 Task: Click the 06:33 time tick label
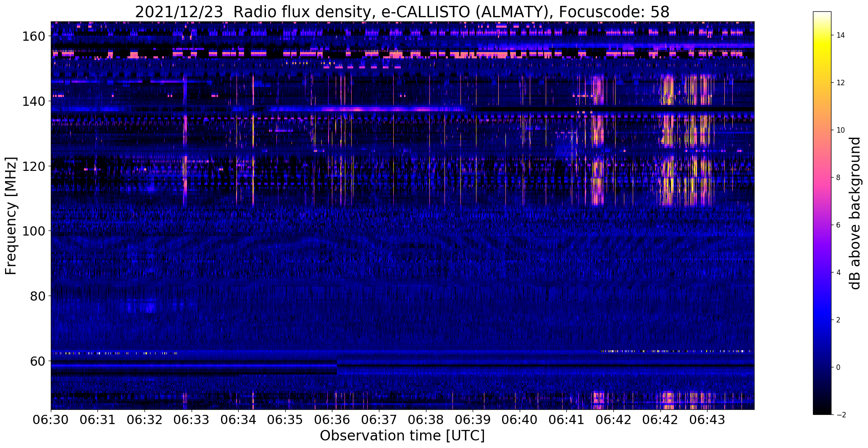tap(192, 419)
